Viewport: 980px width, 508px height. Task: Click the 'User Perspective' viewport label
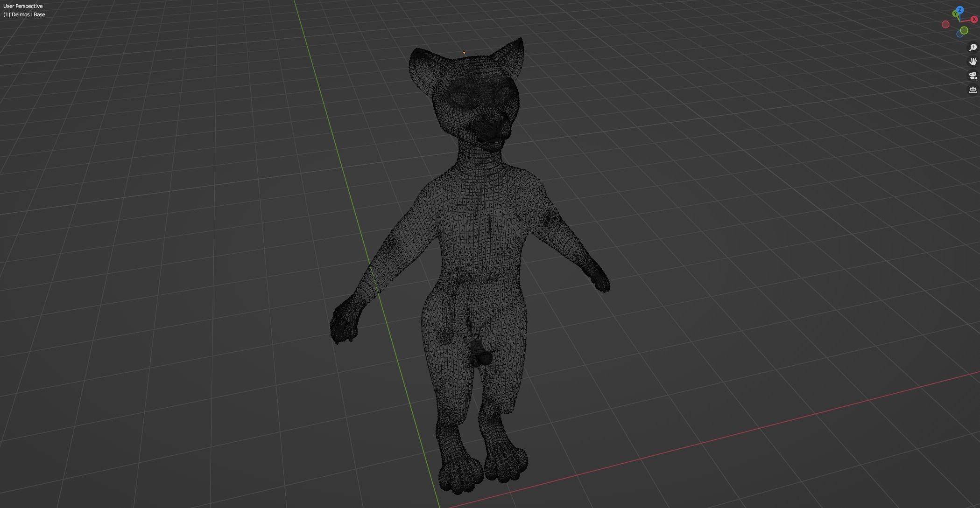[23, 6]
